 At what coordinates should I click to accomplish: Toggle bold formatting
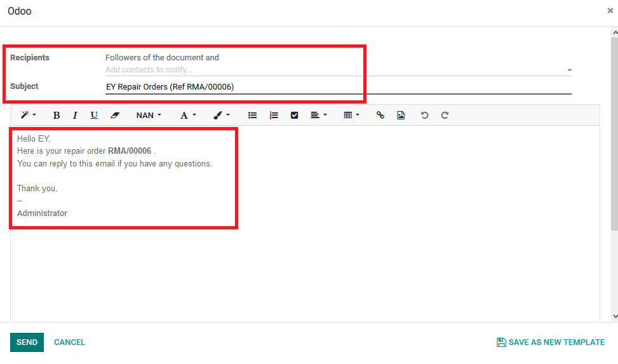point(57,115)
